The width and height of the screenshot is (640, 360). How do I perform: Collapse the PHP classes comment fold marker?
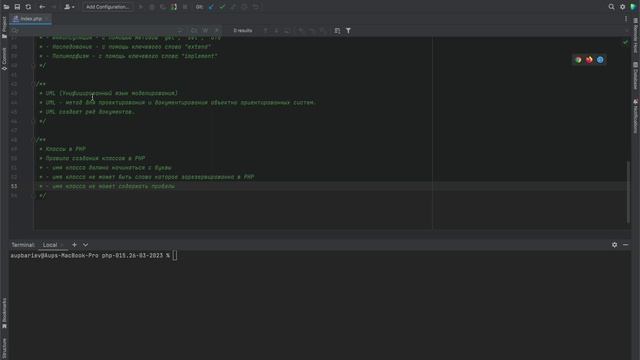[x=33, y=140]
